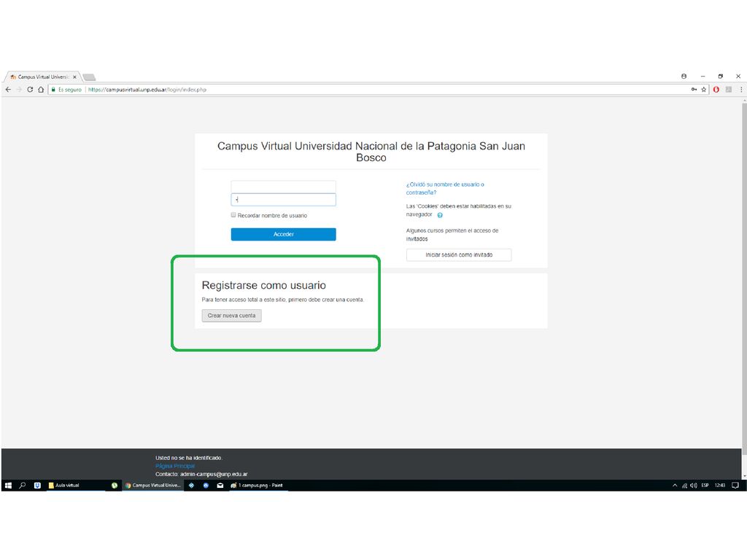Click the ESP language indicator

point(705,485)
